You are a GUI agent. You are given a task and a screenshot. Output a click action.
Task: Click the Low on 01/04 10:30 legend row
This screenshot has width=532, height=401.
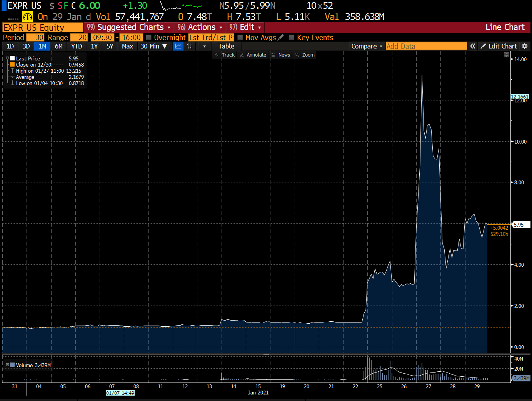click(x=50, y=83)
